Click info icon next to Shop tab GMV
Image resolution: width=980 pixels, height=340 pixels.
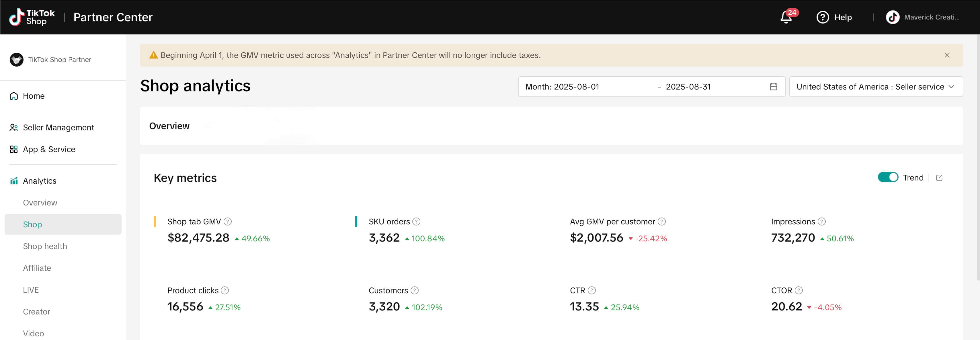[227, 222]
